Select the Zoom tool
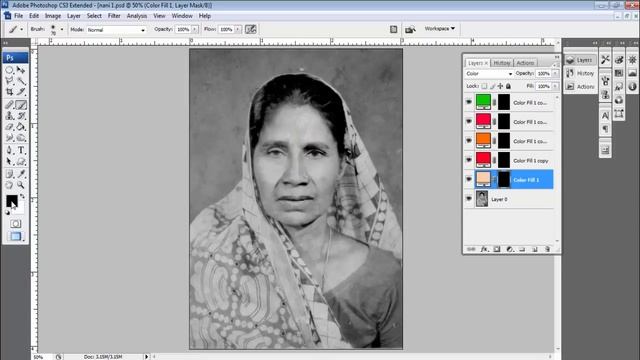This screenshot has height=360, width=640. click(21, 185)
